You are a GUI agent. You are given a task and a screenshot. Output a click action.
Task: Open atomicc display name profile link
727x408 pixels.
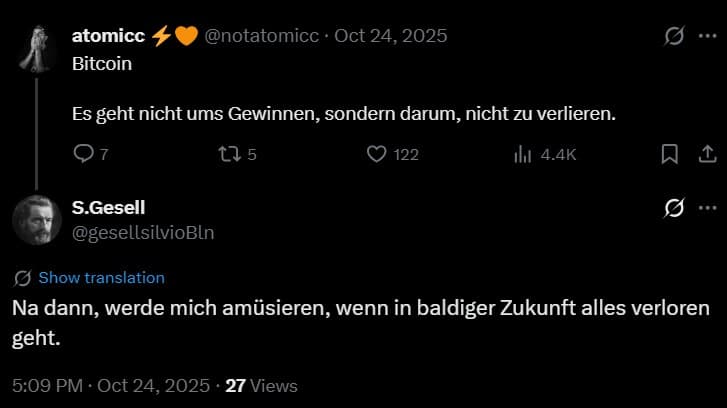point(108,36)
